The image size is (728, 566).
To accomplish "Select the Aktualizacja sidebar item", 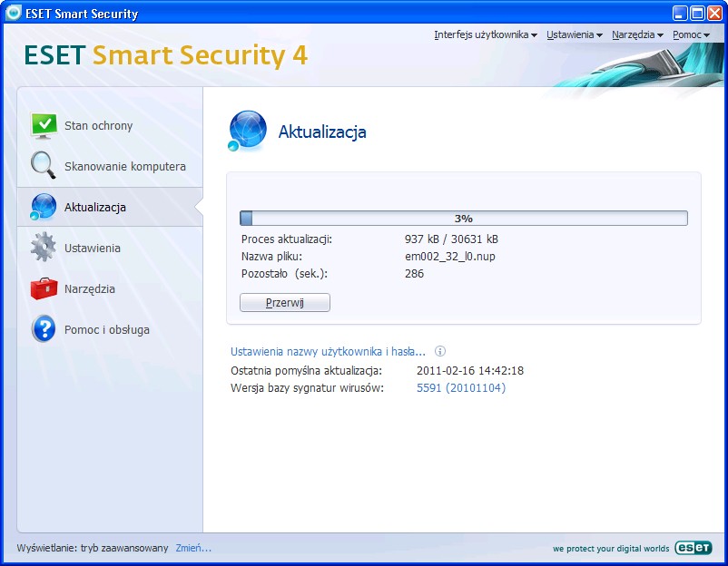I will click(x=110, y=207).
